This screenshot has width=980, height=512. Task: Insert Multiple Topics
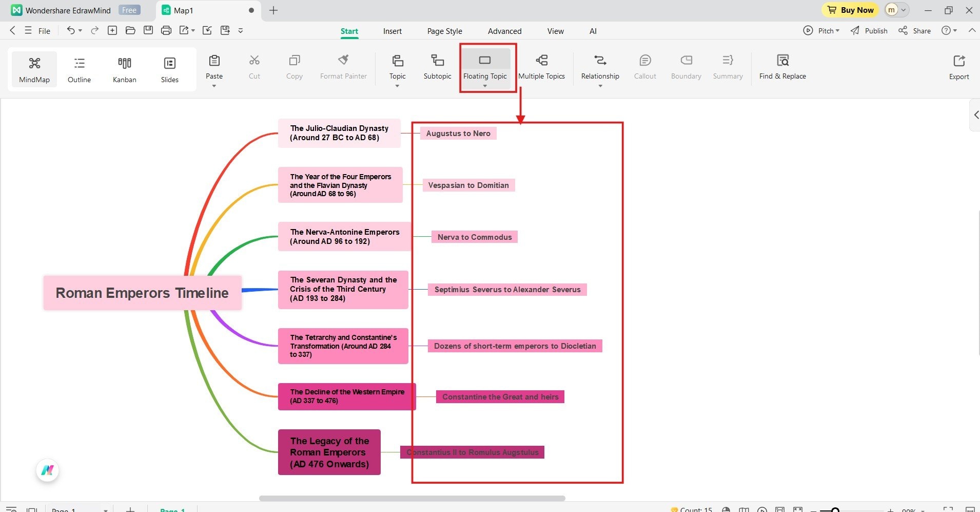(542, 67)
